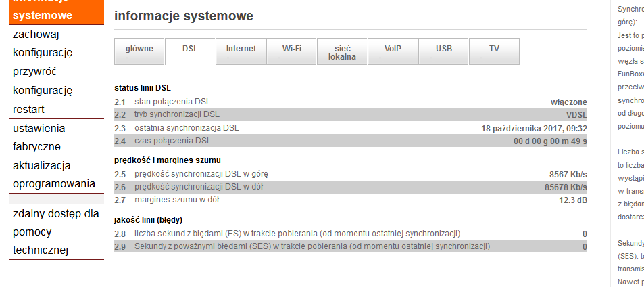Viewport: 644px width, 287px height.
Task: Open the Wi-Fi tab
Action: [292, 49]
